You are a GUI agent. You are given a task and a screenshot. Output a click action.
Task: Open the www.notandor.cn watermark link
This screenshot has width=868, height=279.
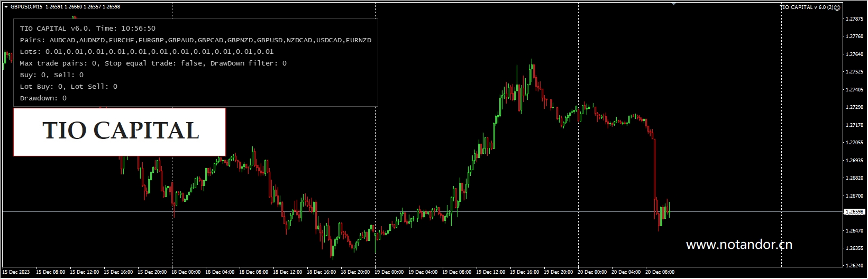[x=739, y=245]
